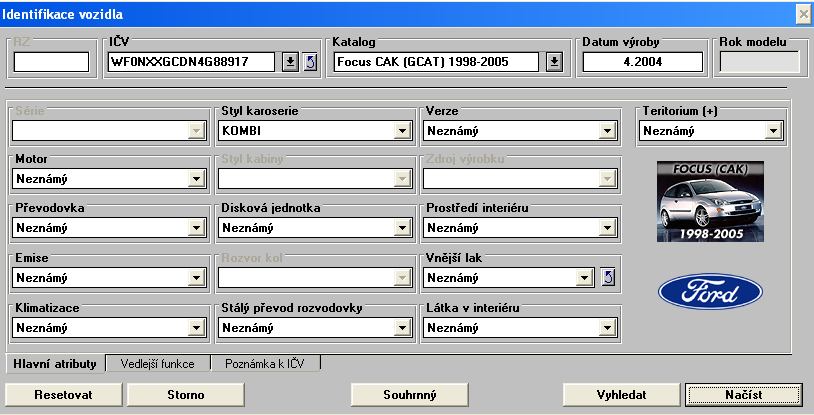Open the Motor dropdown list
The height and width of the screenshot is (415, 814).
[196, 179]
